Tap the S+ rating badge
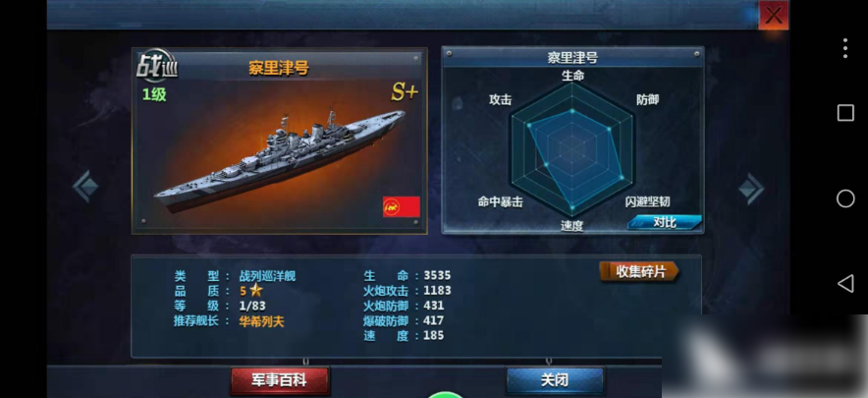The height and width of the screenshot is (398, 868). pos(404,92)
